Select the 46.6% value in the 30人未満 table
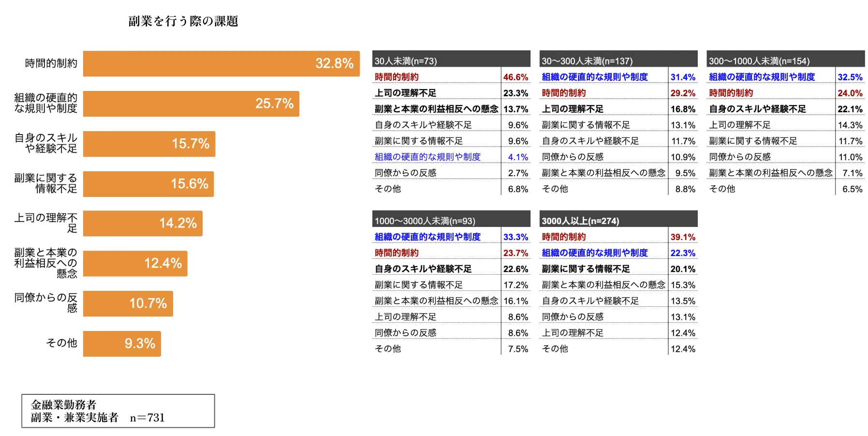This screenshot has height=436, width=868. point(515,77)
